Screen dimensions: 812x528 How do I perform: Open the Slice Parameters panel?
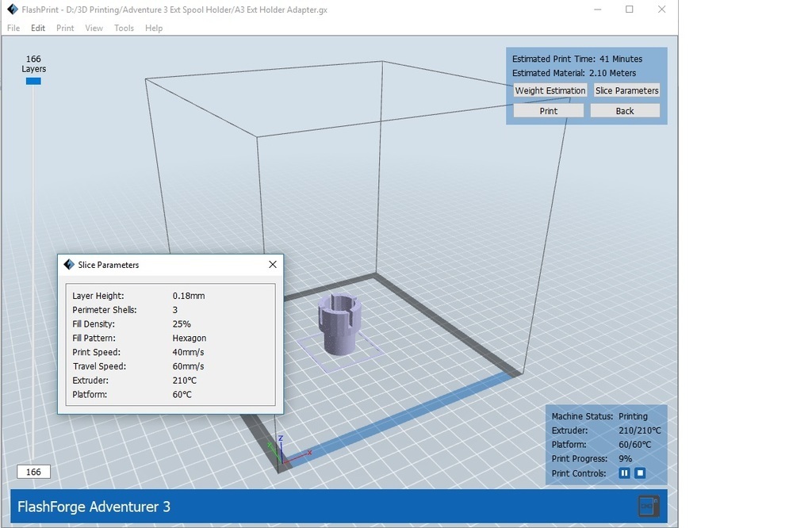(626, 90)
